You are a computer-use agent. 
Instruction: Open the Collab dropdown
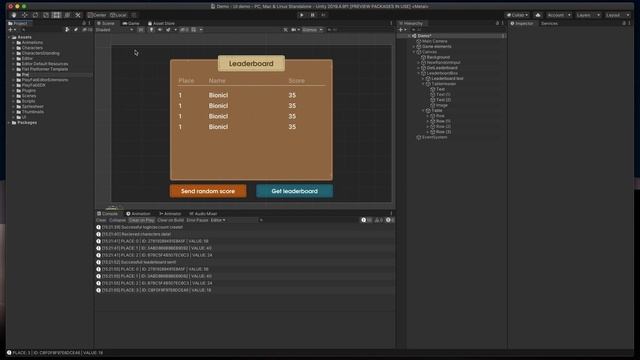517,15
